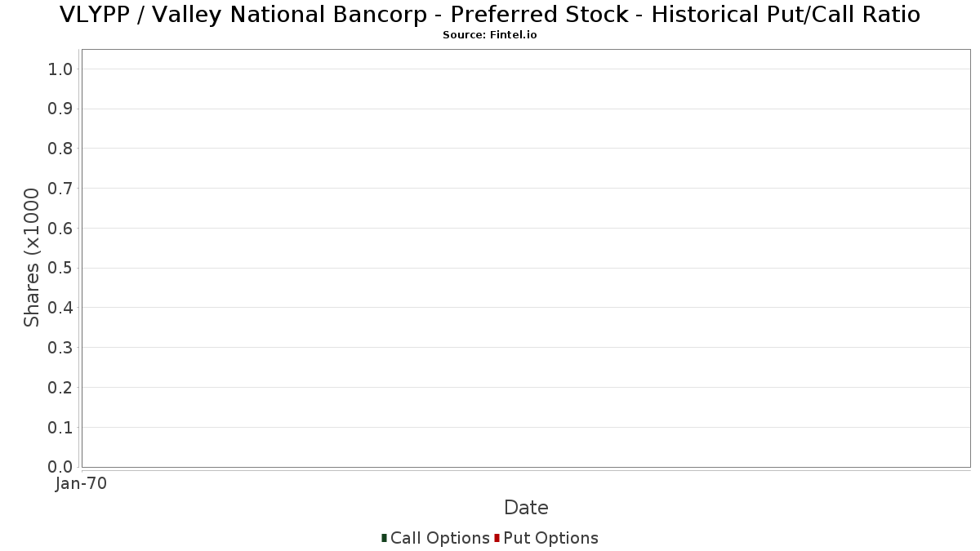Image resolution: width=980 pixels, height=551 pixels.
Task: Click the Shares (x1000 axis title
Action: point(32,258)
